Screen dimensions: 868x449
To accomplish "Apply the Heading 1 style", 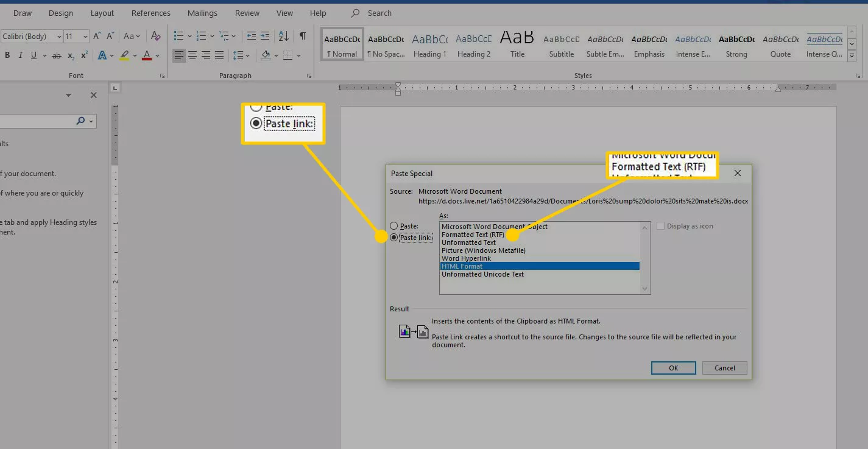I will [x=430, y=45].
